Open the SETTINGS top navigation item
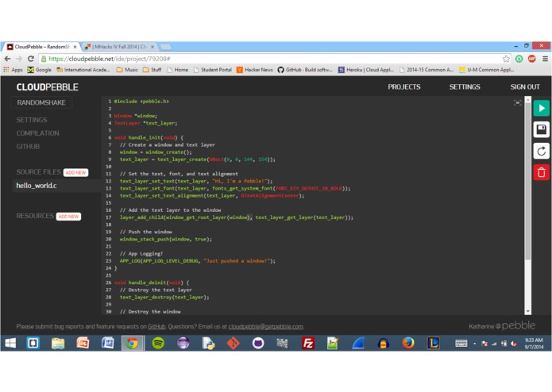Screen dimensions: 552x392 tap(465, 86)
